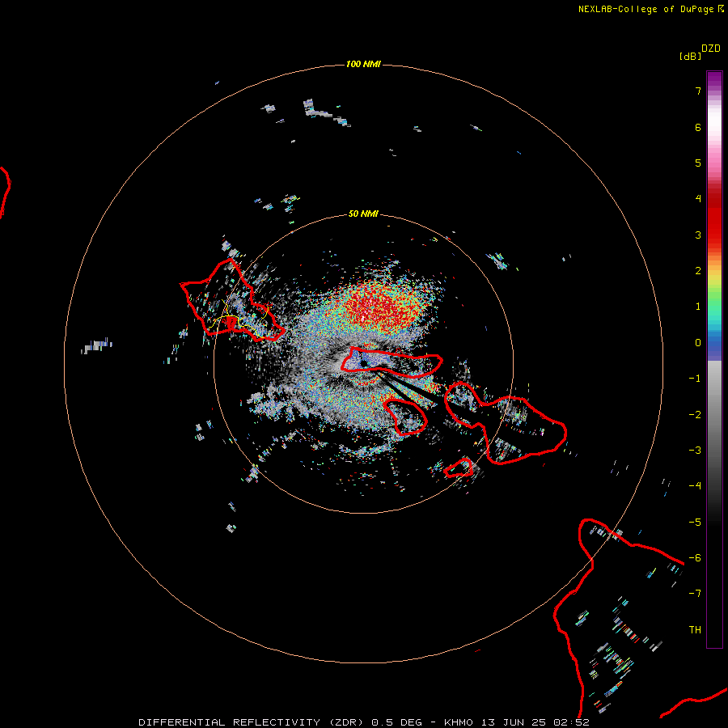Viewport: 728px width, 728px height.
Task: Click the -1 value on color scale
Action: [x=695, y=379]
